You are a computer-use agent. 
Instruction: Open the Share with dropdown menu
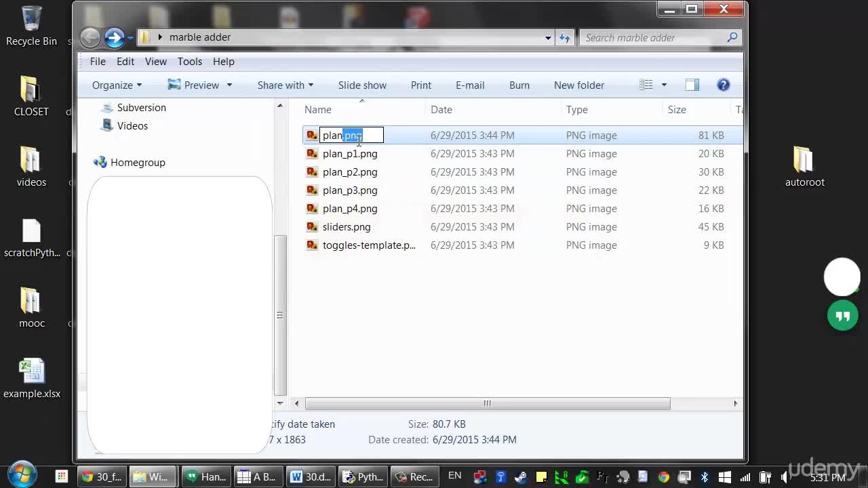click(x=285, y=85)
